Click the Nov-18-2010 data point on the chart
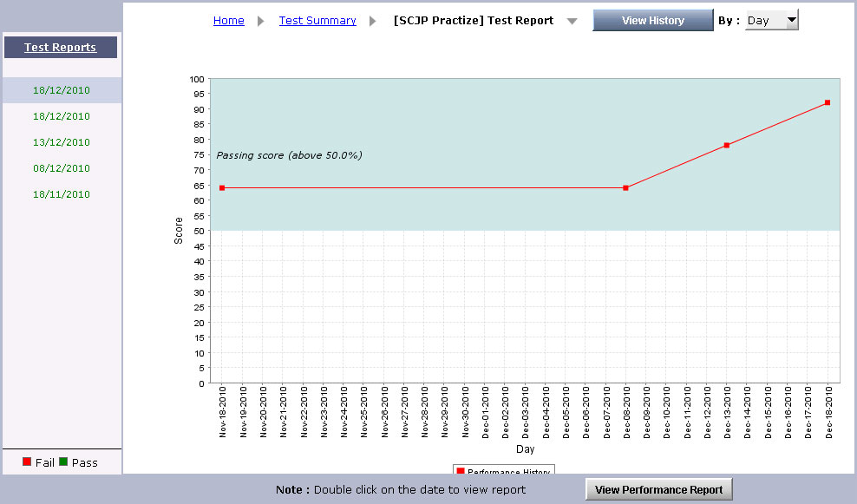The height and width of the screenshot is (504, 857). pos(222,187)
